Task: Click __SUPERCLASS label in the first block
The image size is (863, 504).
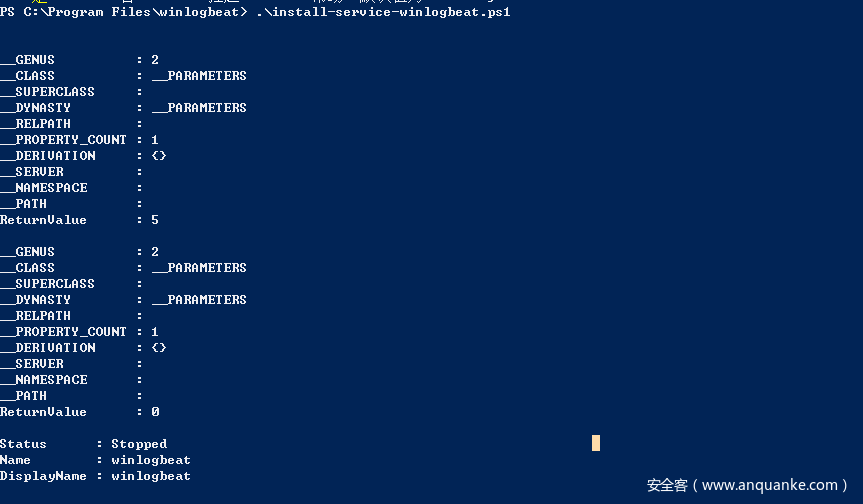Action: pyautogui.click(x=48, y=92)
